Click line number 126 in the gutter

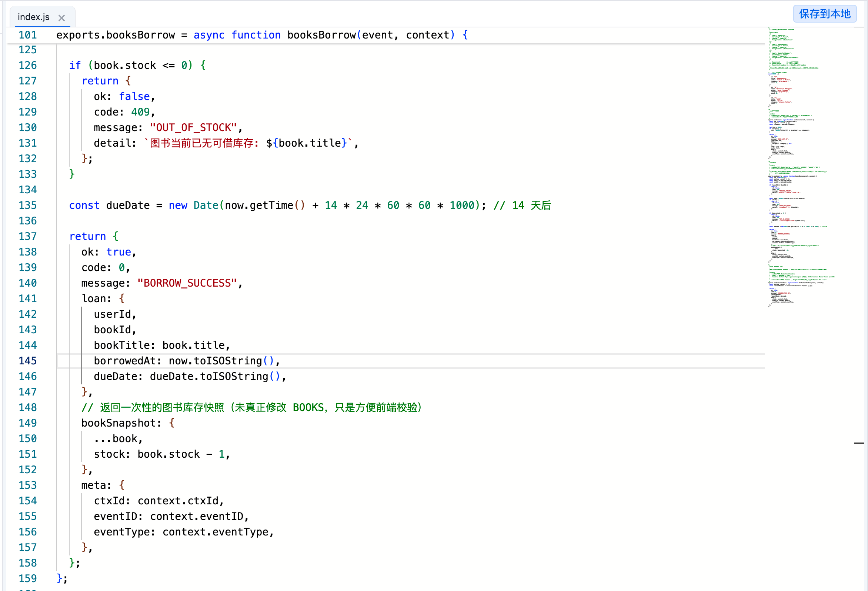28,66
